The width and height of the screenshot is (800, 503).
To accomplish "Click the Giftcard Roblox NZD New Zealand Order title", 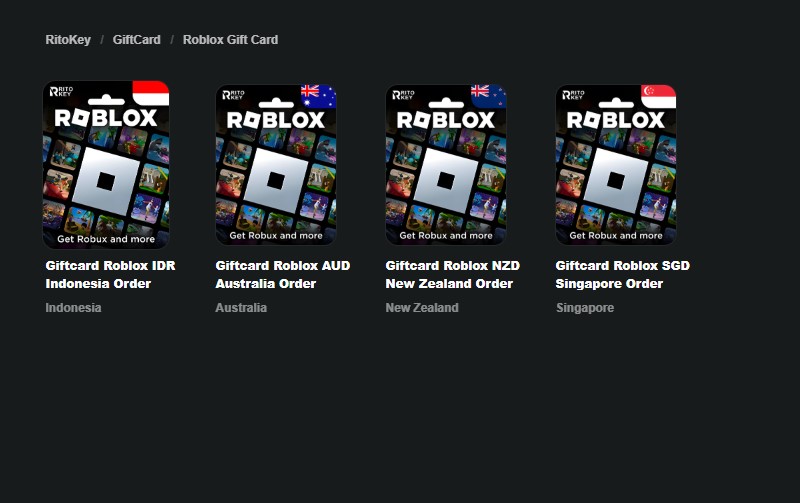I will 453,274.
